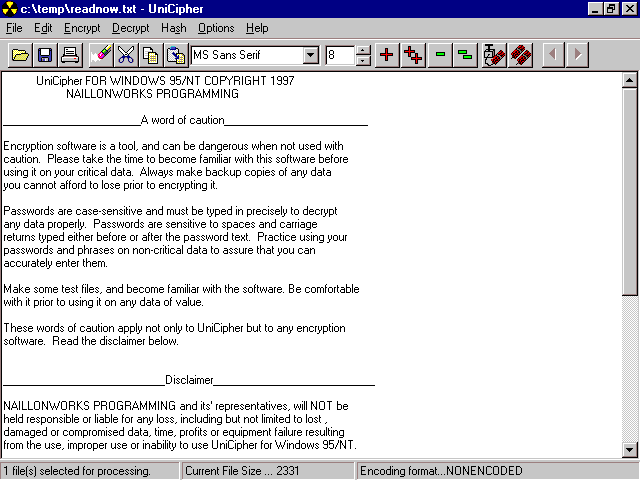Click the vertical scrollbar down arrow
Image resolution: width=640 pixels, height=480 pixels.
point(629,450)
